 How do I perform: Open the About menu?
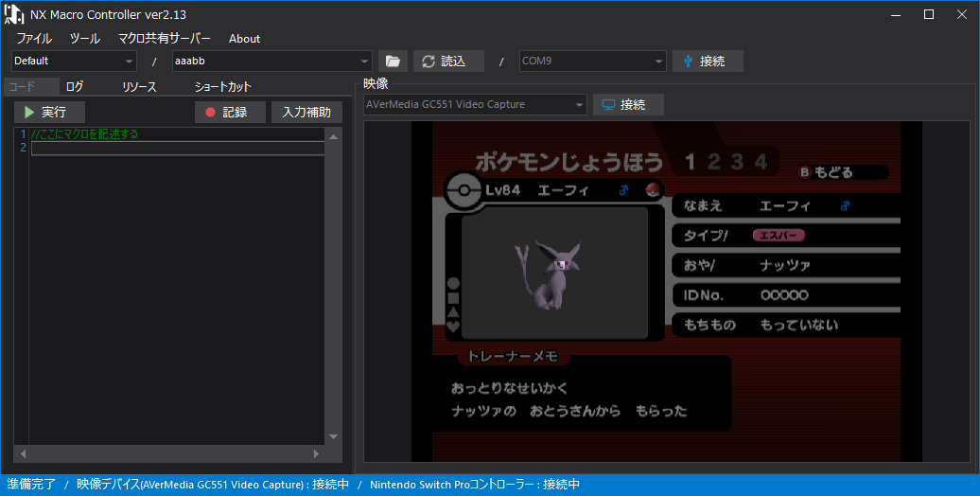[x=244, y=38]
